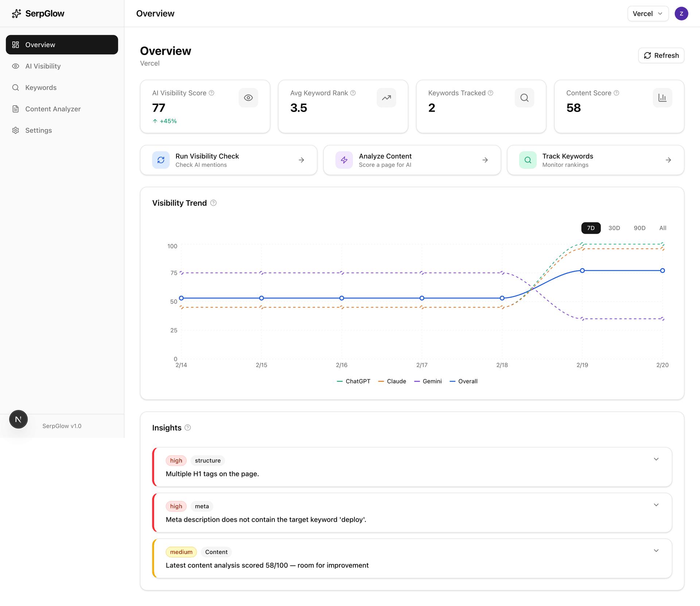Click the 2/18 data point on the Overall line
Viewport: 700px width, 606px height.
pyautogui.click(x=502, y=298)
